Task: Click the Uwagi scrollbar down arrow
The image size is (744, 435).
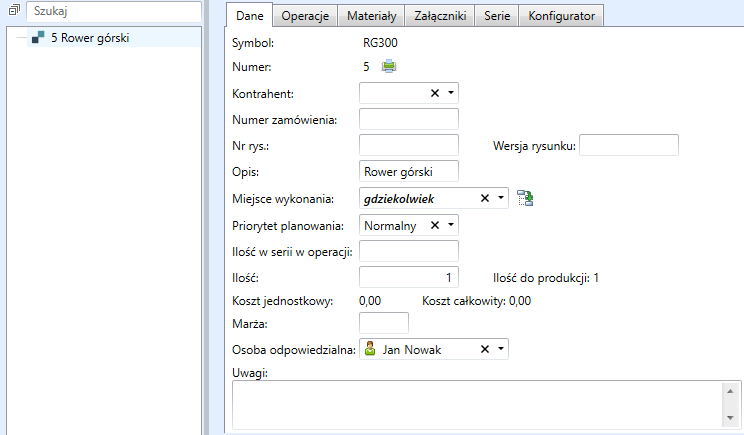Action: pos(732,418)
